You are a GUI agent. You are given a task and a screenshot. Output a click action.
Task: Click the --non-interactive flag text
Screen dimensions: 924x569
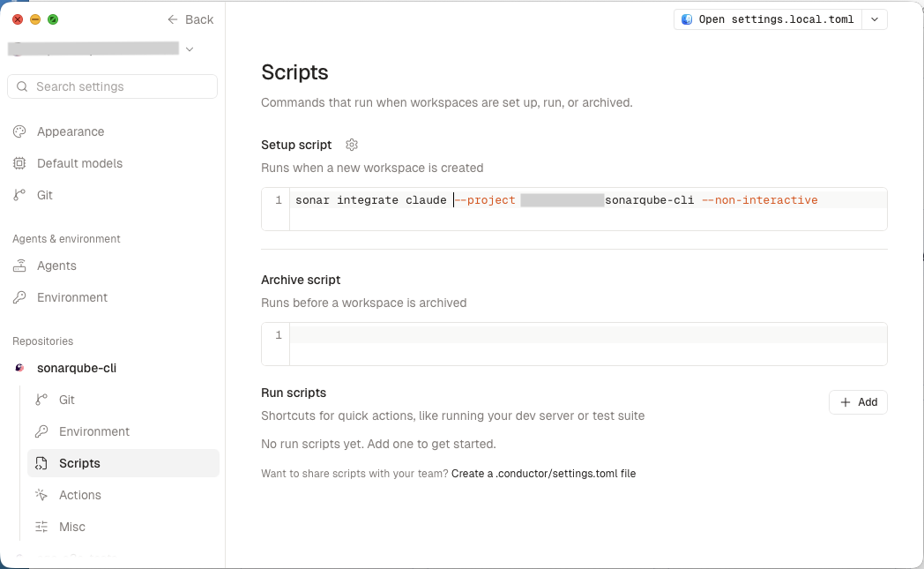(x=760, y=200)
